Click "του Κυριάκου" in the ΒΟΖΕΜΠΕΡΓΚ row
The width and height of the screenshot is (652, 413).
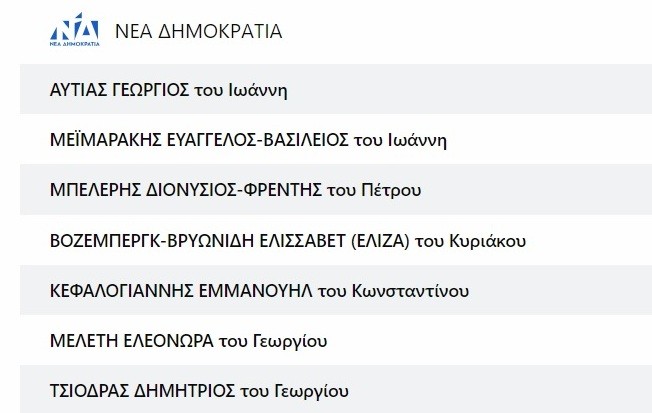pyautogui.click(x=470, y=240)
